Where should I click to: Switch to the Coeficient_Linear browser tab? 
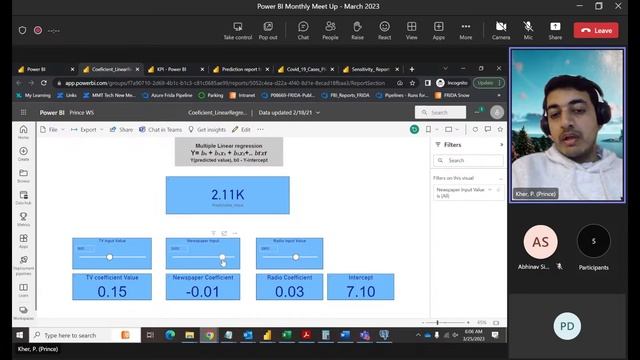click(111, 69)
